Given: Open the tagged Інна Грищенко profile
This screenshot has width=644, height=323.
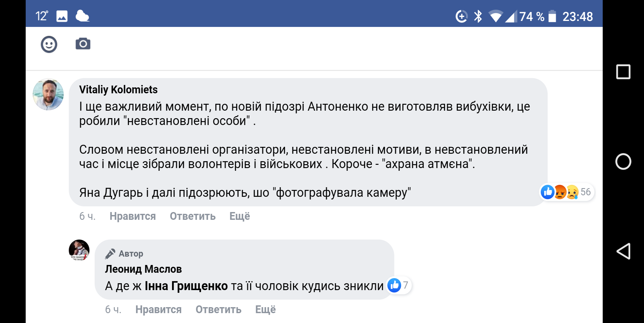Looking at the screenshot, I should (x=186, y=286).
